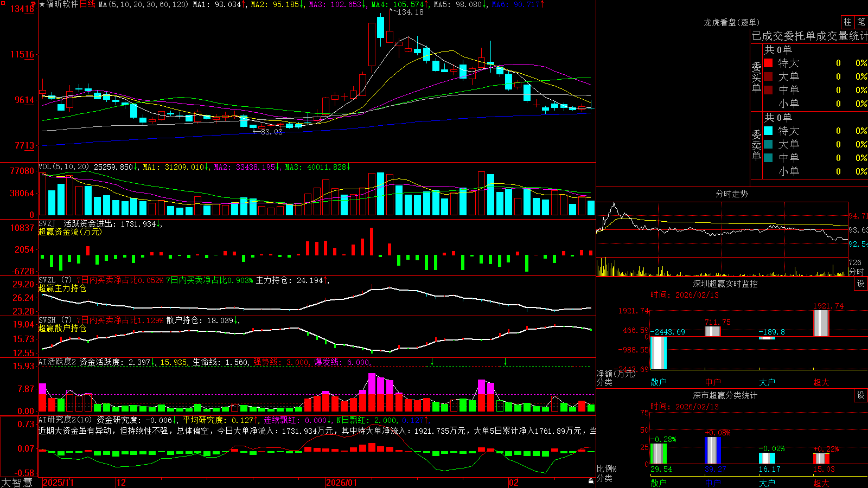
Task: Click the VOL(5,10,20) indicator label
Action: (63, 167)
